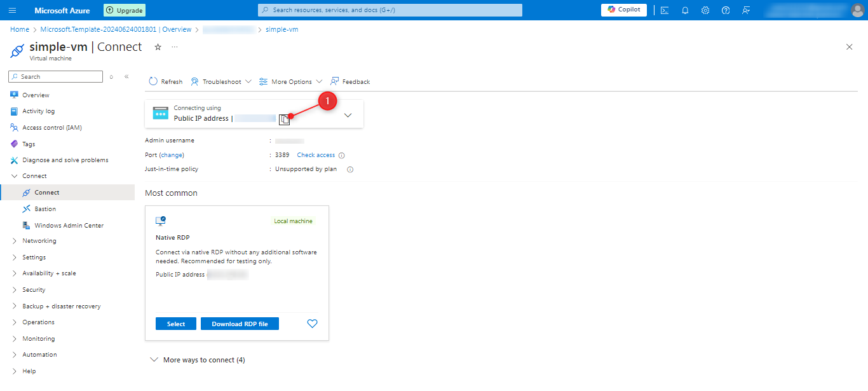The height and width of the screenshot is (391, 868).
Task: Click the Refresh toolbar button
Action: tap(166, 81)
